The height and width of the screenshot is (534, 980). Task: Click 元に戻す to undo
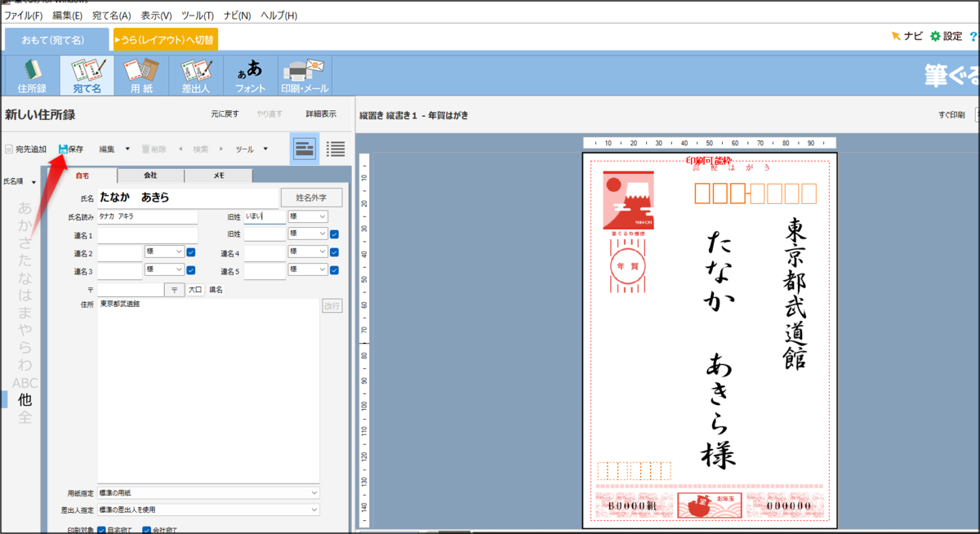pos(225,114)
